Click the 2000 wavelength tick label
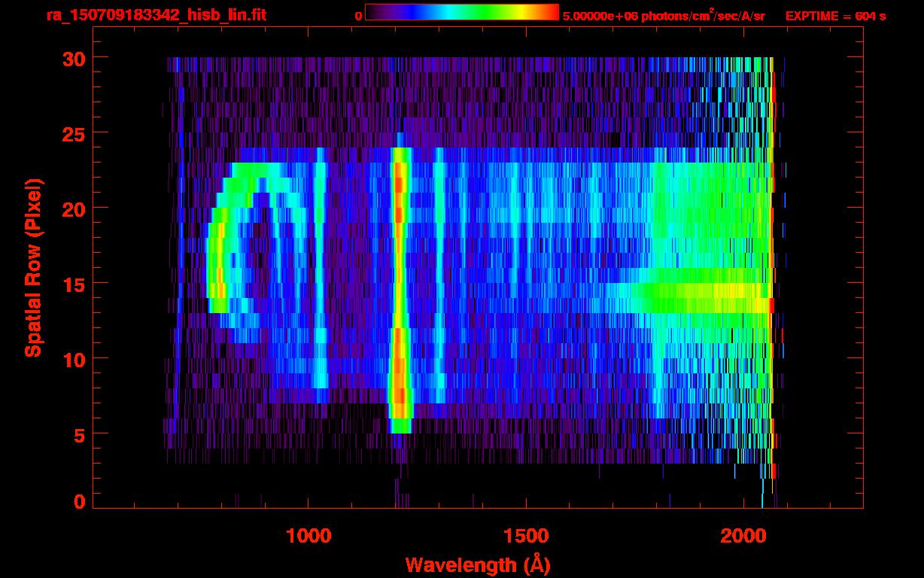Image resolution: width=924 pixels, height=578 pixels. tap(743, 536)
